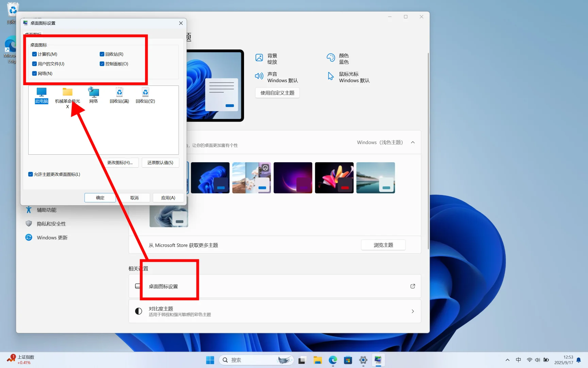The width and height of the screenshot is (588, 368).
Task: Click the 浏览主题 button
Action: click(383, 245)
